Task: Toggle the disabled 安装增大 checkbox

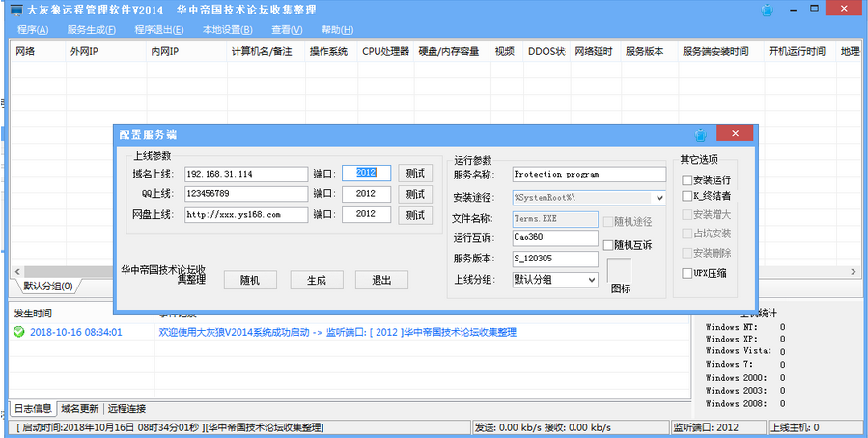Action: [687, 214]
